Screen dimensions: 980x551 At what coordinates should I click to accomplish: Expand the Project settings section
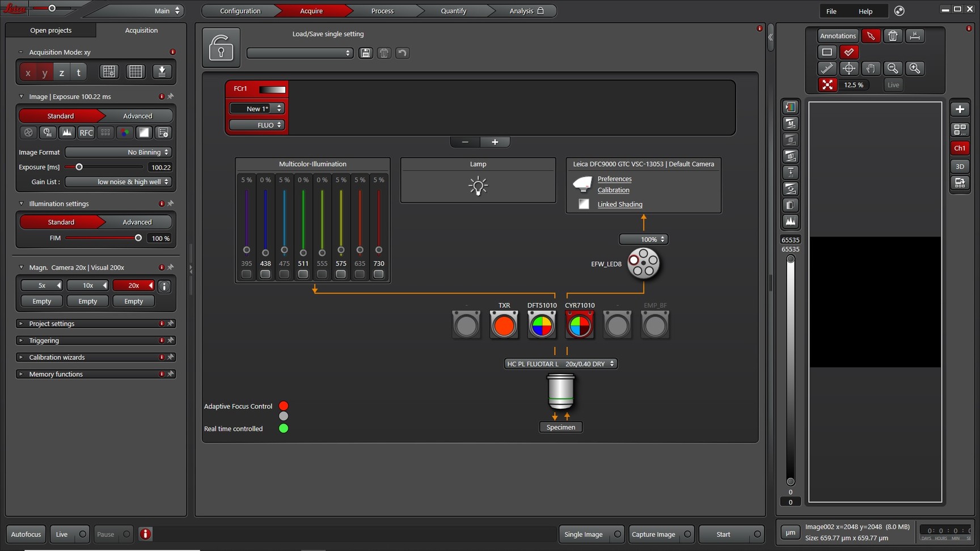52,324
